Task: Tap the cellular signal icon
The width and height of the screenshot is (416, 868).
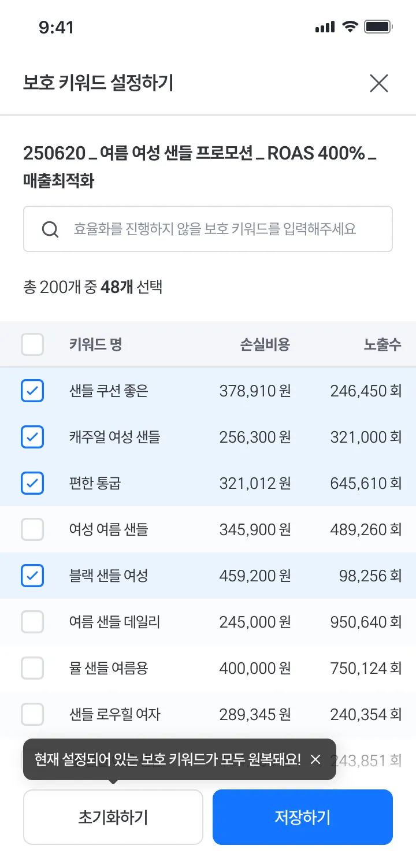Action: (325, 27)
